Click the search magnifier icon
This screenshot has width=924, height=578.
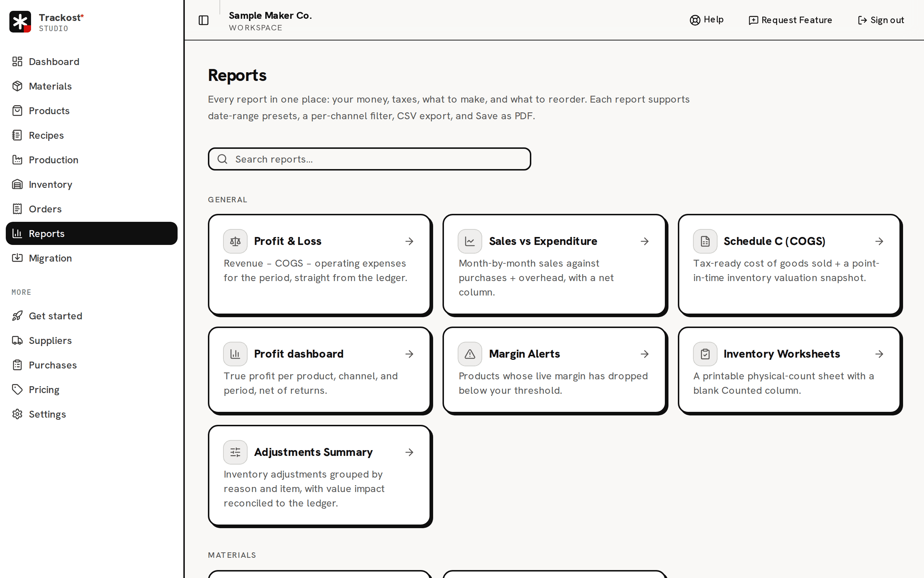[x=223, y=159]
